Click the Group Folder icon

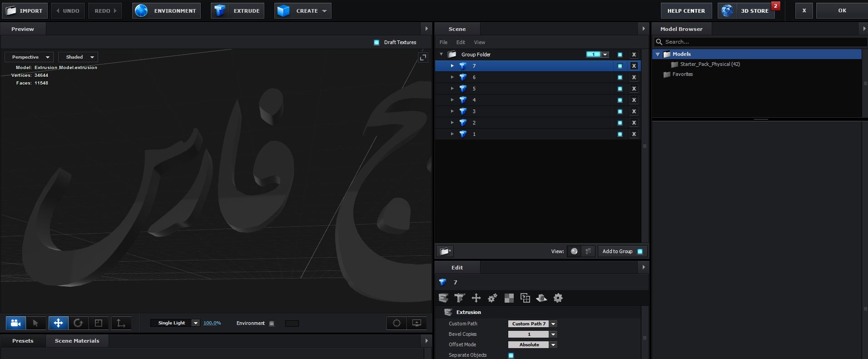(x=452, y=55)
